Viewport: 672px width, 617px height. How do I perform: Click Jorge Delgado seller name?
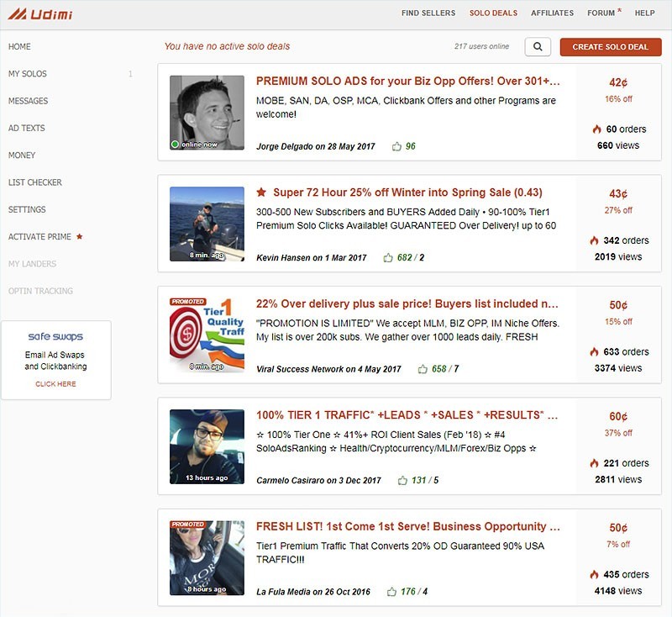point(285,146)
